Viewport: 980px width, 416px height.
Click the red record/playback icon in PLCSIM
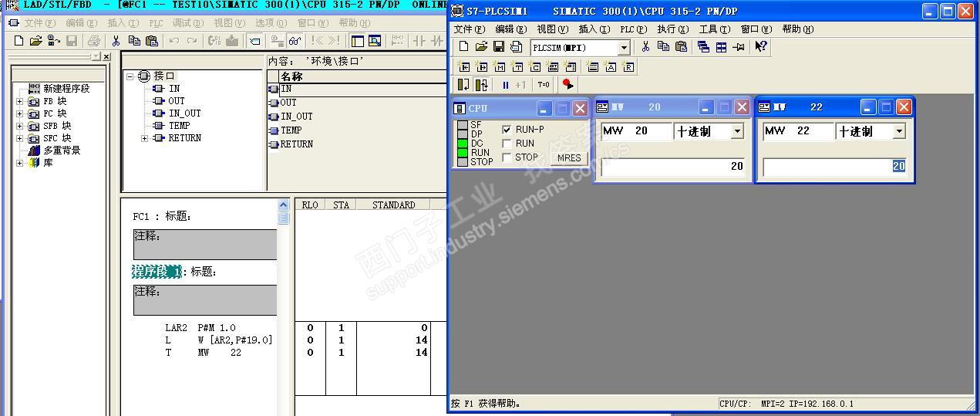[568, 85]
